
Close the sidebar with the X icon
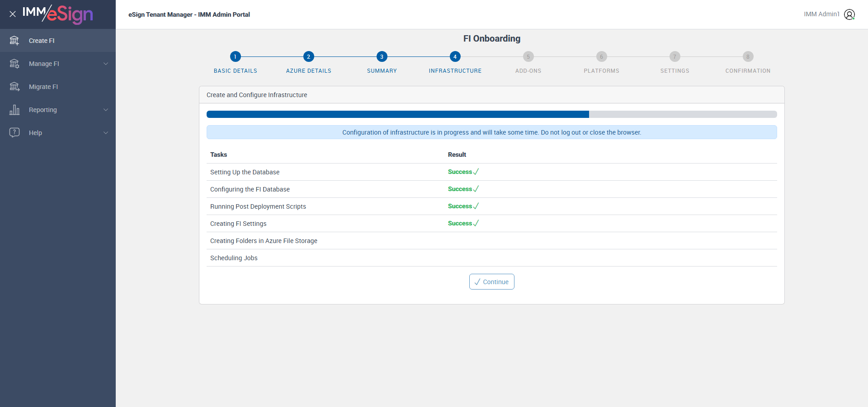13,14
